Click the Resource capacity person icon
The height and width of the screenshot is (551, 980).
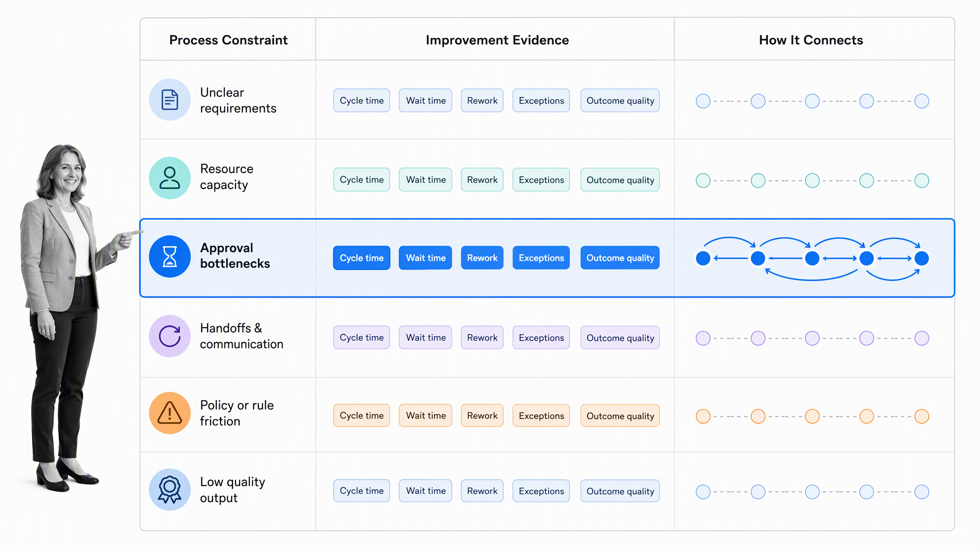[170, 178]
